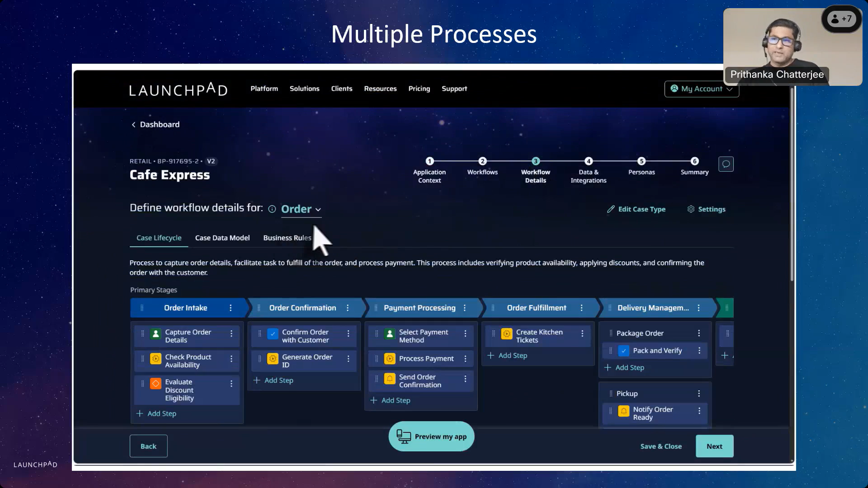The width and height of the screenshot is (868, 488).
Task: Open the comments bubble beside the progress stepper
Action: [x=726, y=164]
